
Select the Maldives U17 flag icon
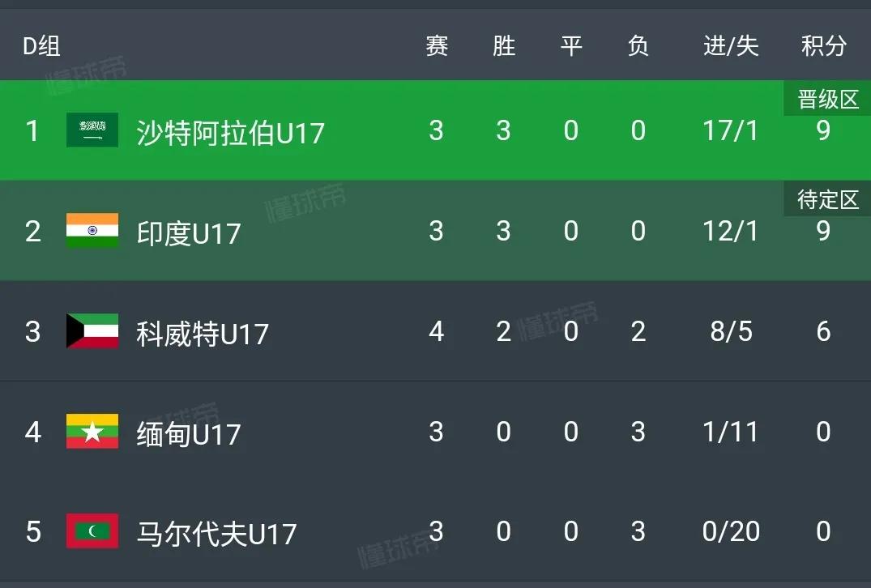(92, 532)
